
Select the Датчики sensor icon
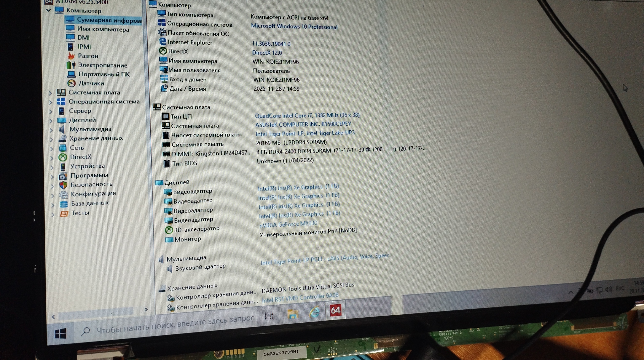pyautogui.click(x=71, y=83)
